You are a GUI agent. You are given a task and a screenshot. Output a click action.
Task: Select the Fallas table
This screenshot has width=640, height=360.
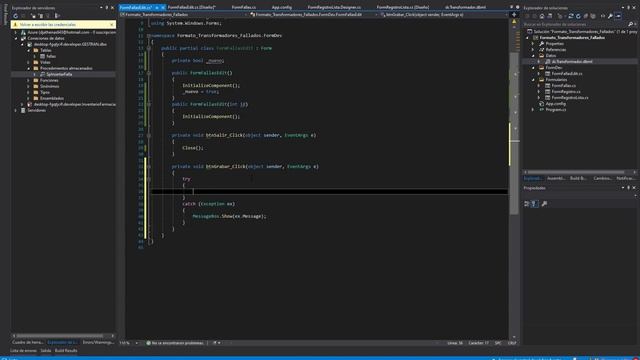pos(51,56)
